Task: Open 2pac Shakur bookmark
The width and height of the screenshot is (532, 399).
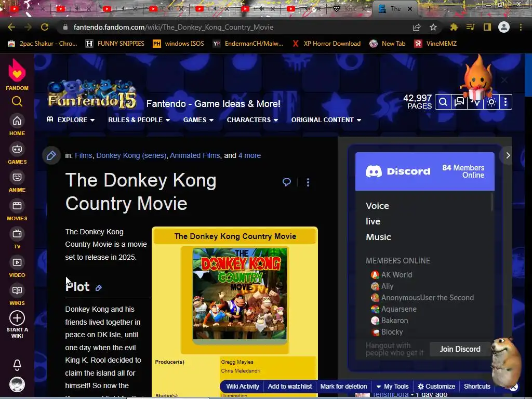Action: (x=43, y=44)
